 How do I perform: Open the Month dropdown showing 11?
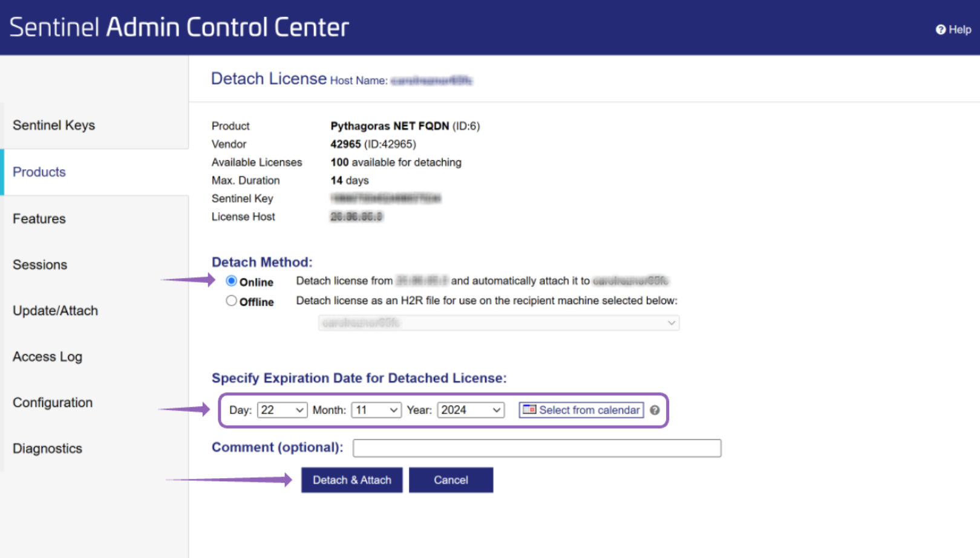[376, 410]
